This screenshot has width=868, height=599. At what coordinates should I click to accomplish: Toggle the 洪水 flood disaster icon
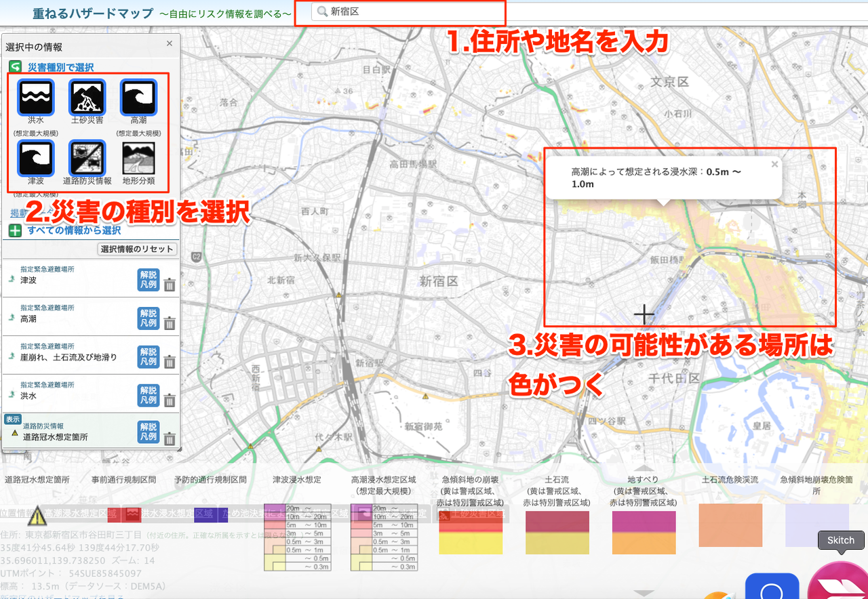(x=35, y=98)
